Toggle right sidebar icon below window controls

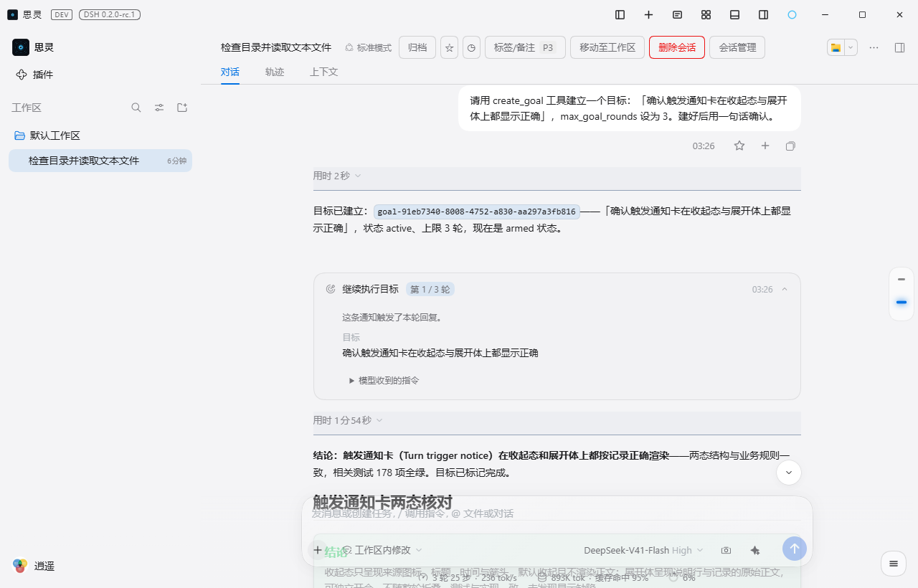pos(899,47)
